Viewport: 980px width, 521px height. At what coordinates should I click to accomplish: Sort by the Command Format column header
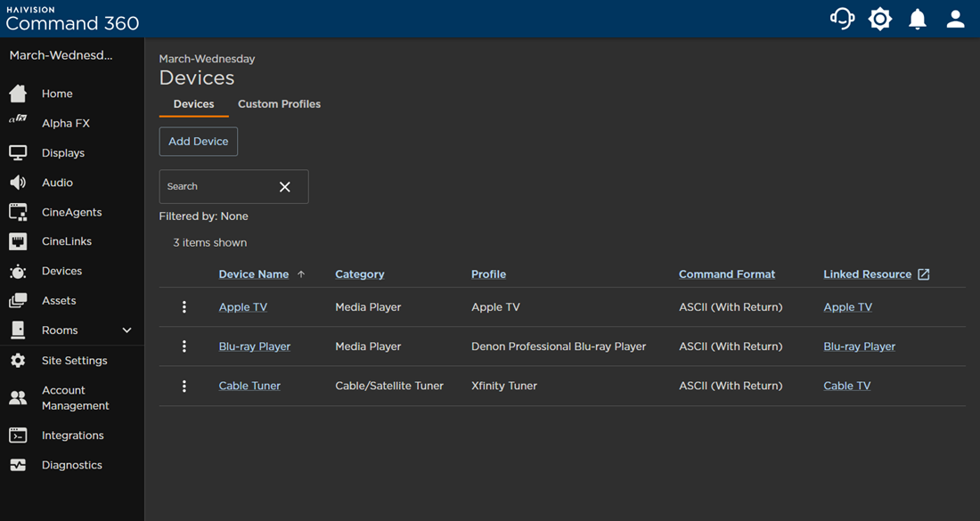[x=727, y=274]
